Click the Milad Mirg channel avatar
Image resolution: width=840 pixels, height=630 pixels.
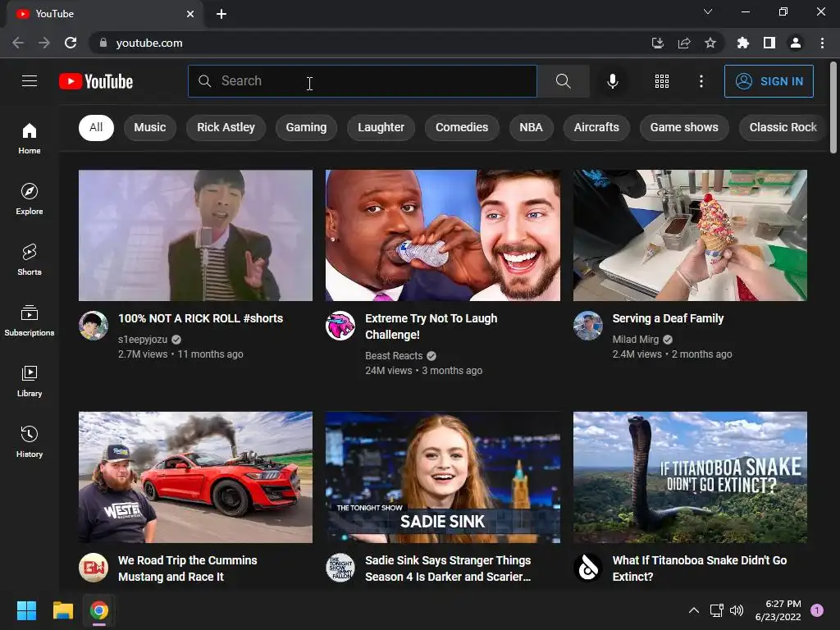tap(588, 326)
